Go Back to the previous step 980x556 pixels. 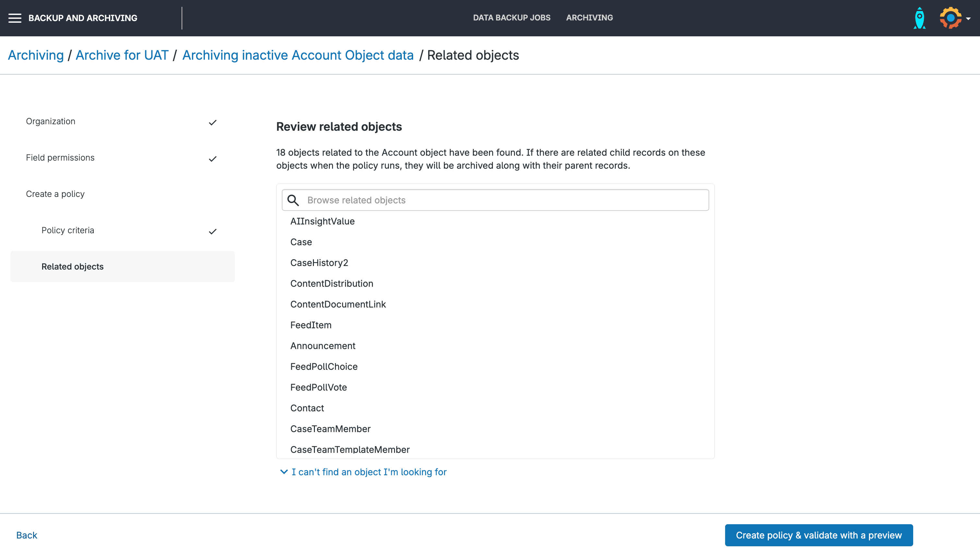26,535
